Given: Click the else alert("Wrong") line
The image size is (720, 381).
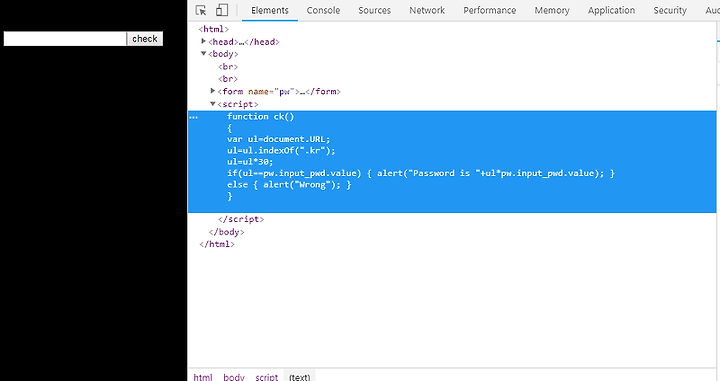Looking at the screenshot, I should pyautogui.click(x=289, y=185).
